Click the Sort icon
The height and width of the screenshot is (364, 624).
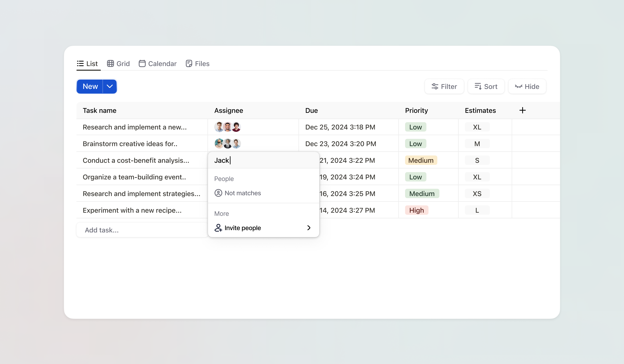478,86
